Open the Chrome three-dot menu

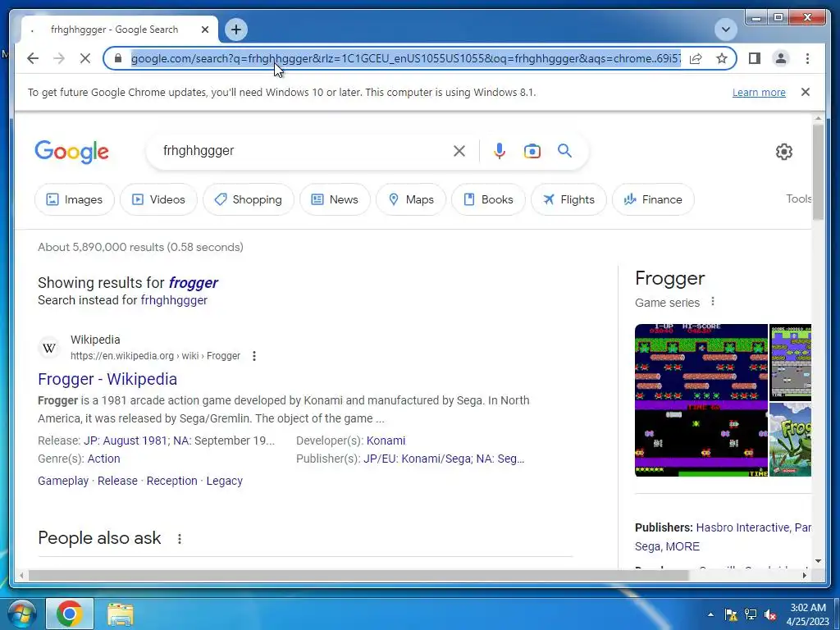(x=807, y=58)
